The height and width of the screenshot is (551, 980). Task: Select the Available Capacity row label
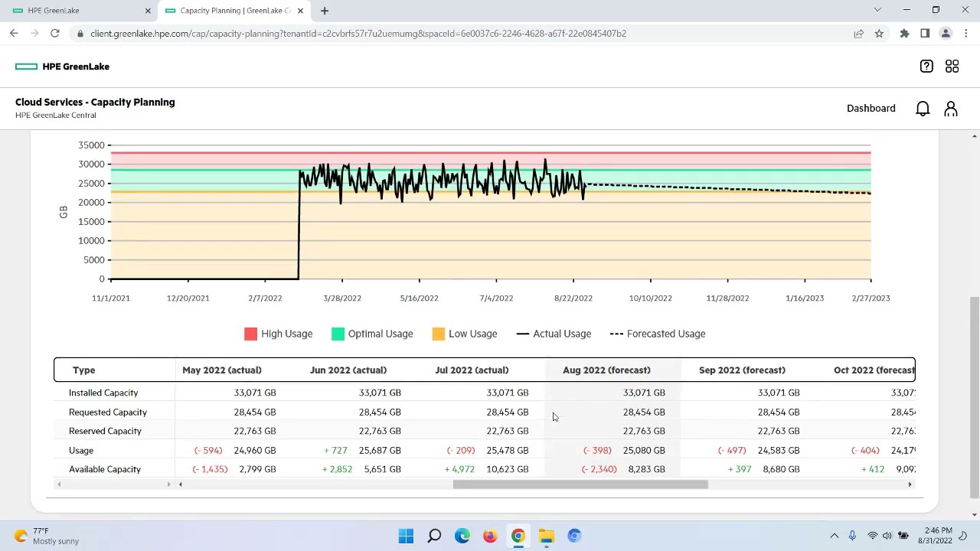(x=105, y=469)
